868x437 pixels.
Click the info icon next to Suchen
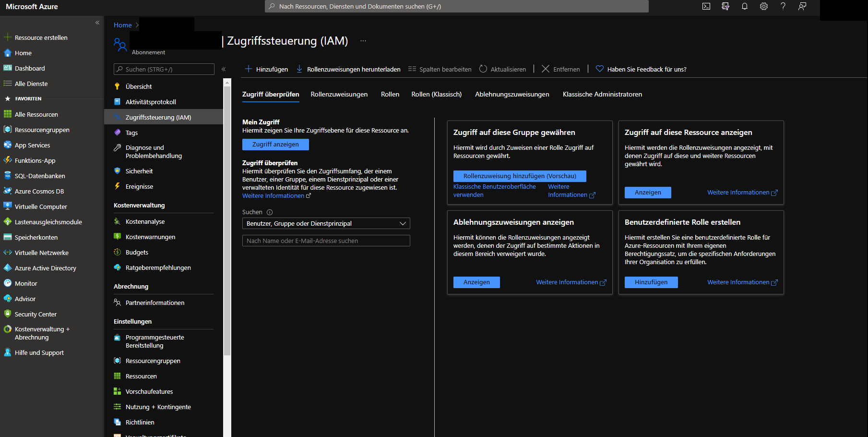(x=270, y=212)
